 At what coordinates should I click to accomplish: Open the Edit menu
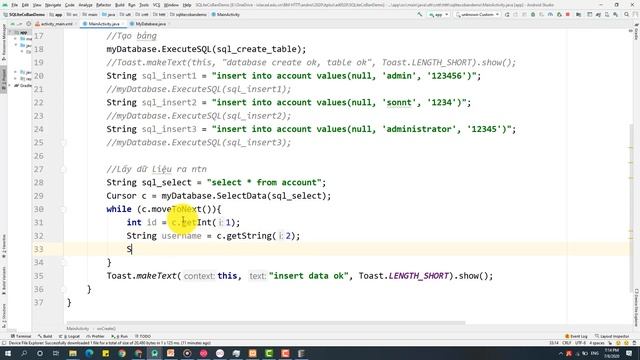[25, 5]
